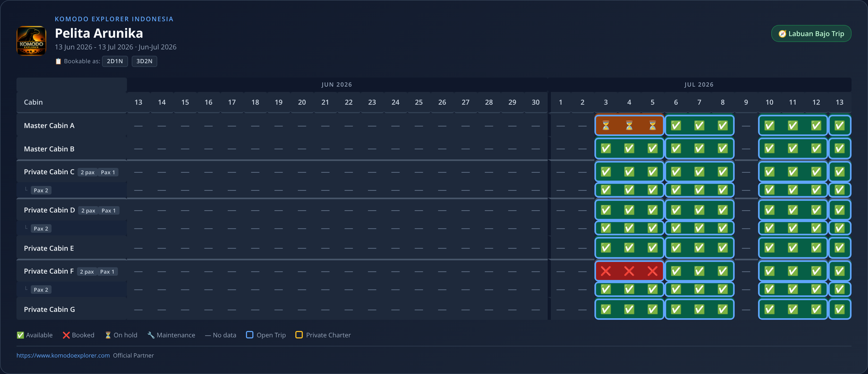Select Master Cabin B availability on Jul 3
The width and height of the screenshot is (868, 374).
tap(606, 148)
